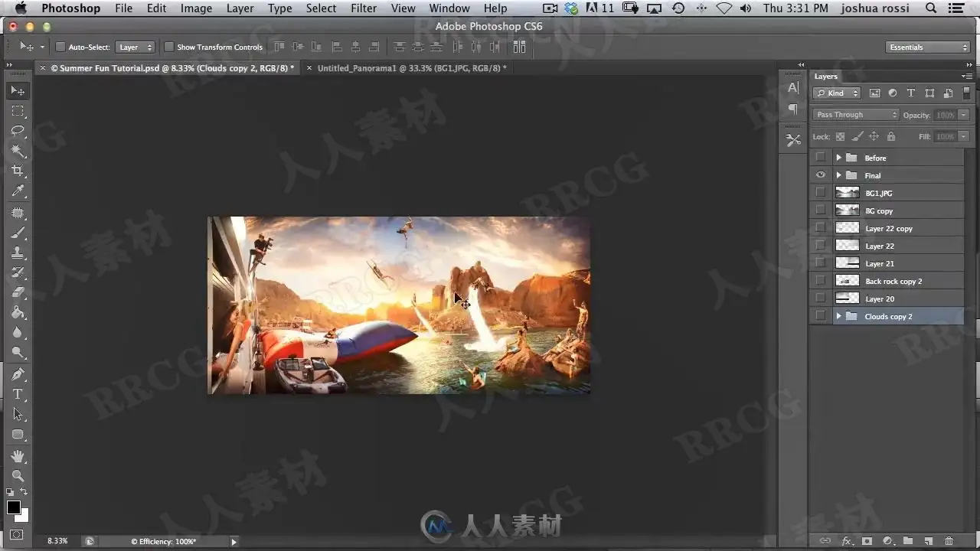The height and width of the screenshot is (551, 980).
Task: Expand the Final group
Action: coord(838,175)
